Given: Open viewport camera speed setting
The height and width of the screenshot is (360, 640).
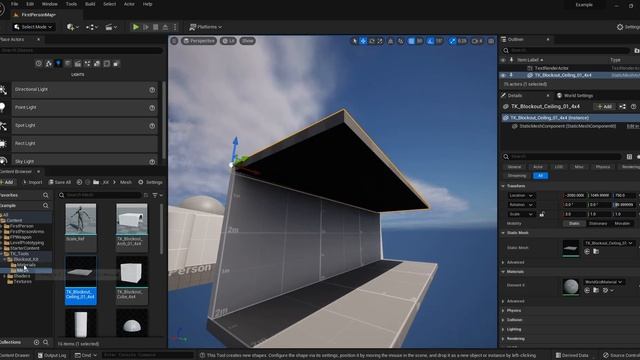Looking at the screenshot, I should 477,41.
